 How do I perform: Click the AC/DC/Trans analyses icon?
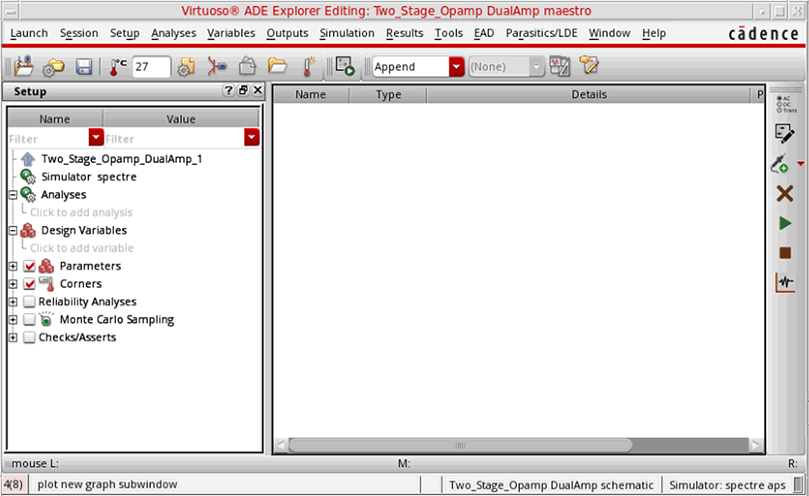(x=786, y=104)
